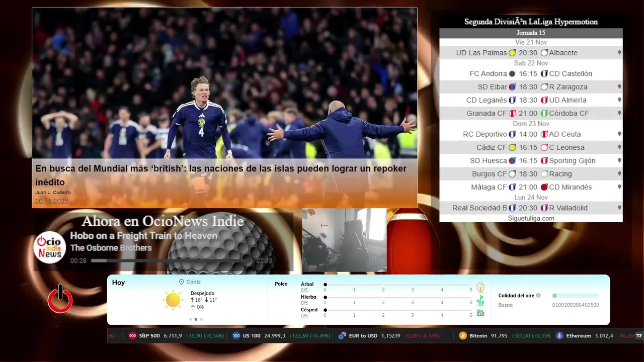This screenshot has height=362, width=644.
Task: Click the webcam feed thumbnail
Action: click(x=344, y=240)
